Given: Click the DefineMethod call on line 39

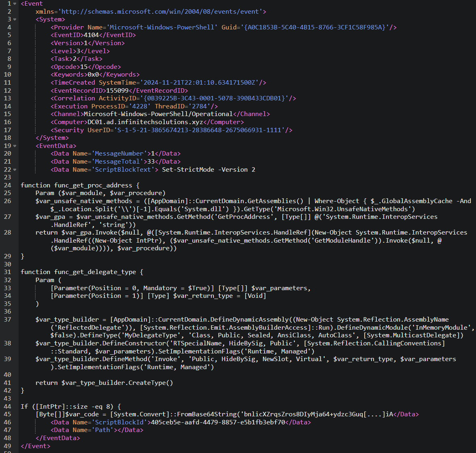Looking at the screenshot, I should 125,359.
